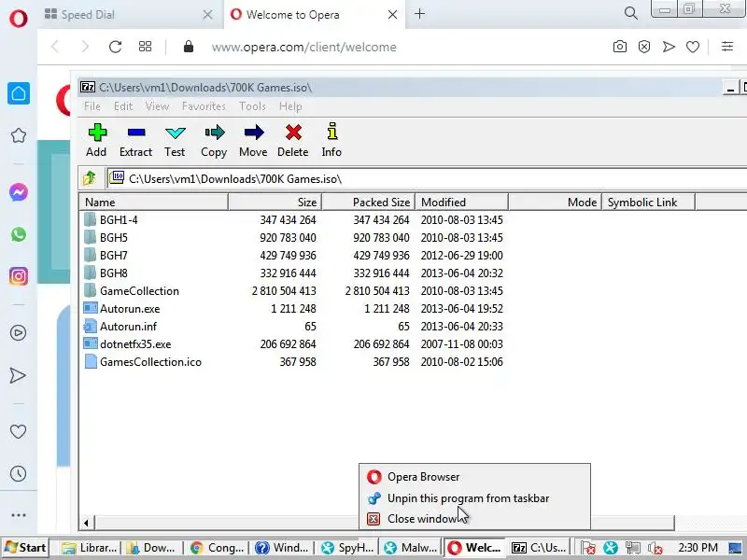Sort list by the Name column header

pos(153,202)
